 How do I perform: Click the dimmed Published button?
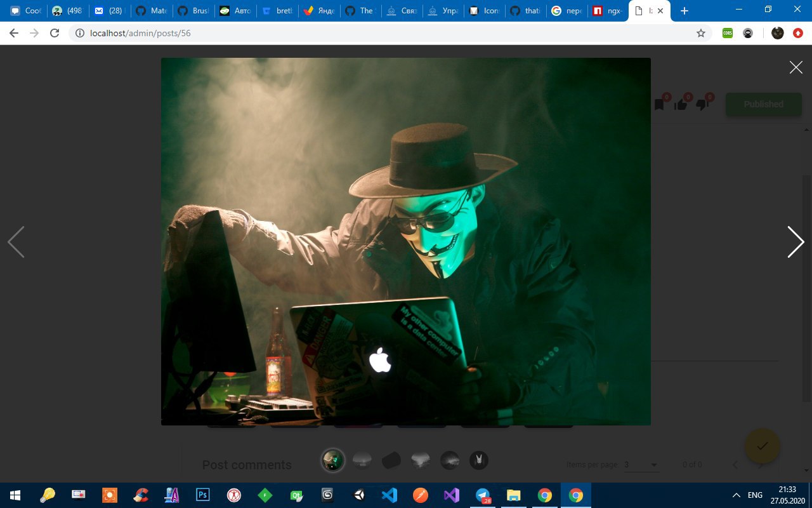coord(764,104)
